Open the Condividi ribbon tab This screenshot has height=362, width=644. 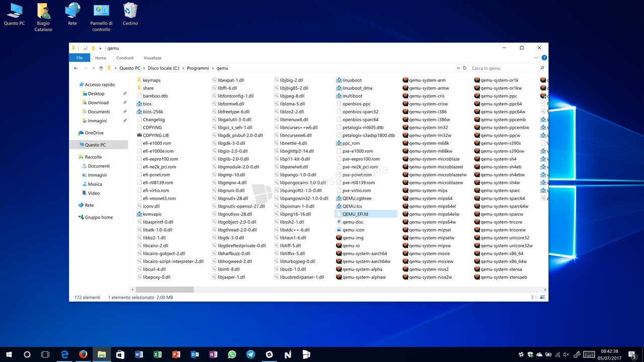click(x=125, y=58)
